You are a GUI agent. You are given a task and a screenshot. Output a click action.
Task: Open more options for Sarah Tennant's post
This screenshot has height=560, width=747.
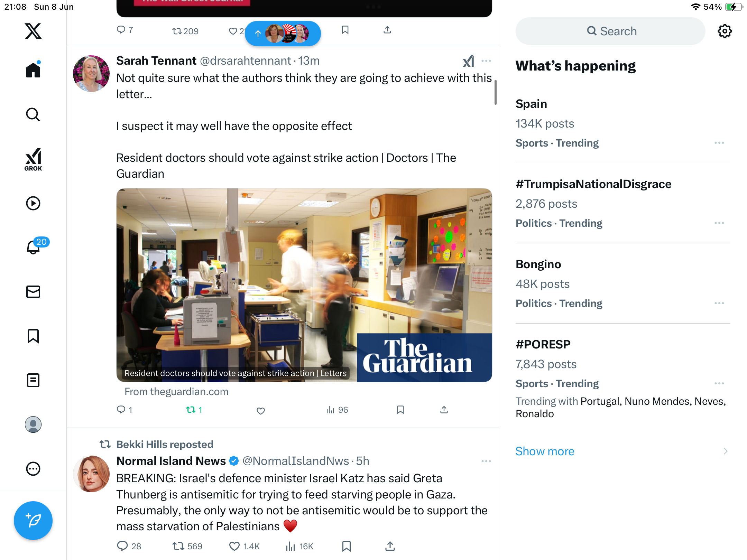486,61
